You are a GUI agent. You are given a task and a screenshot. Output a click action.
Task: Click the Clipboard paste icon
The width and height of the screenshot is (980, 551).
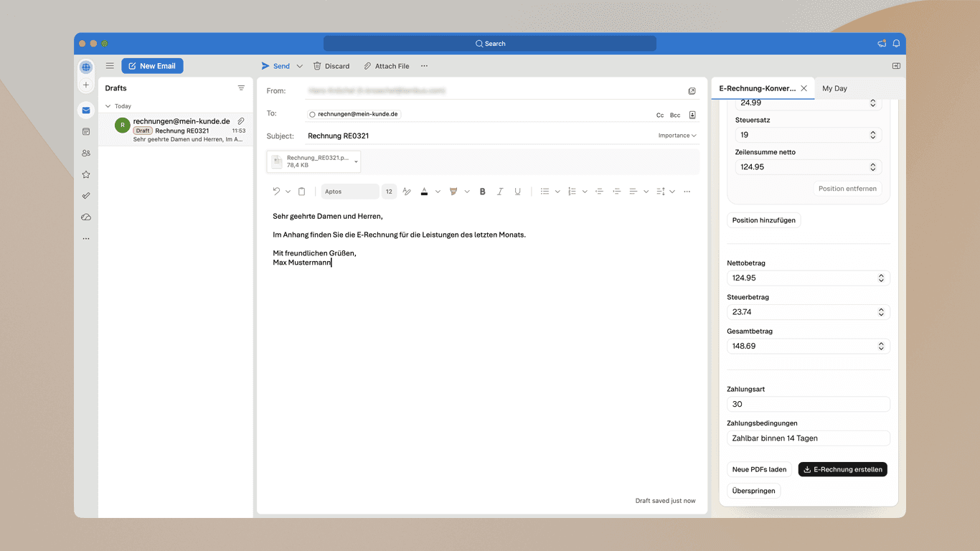(301, 191)
